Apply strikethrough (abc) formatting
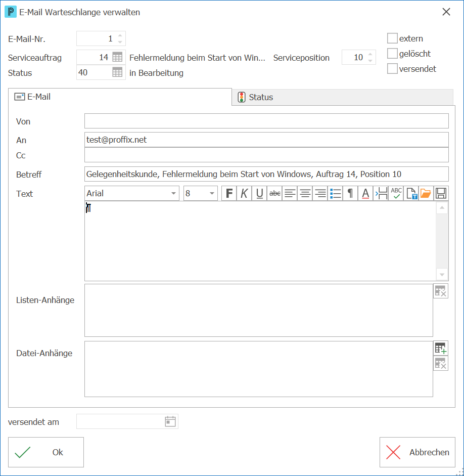The height and width of the screenshot is (476, 464). (275, 193)
